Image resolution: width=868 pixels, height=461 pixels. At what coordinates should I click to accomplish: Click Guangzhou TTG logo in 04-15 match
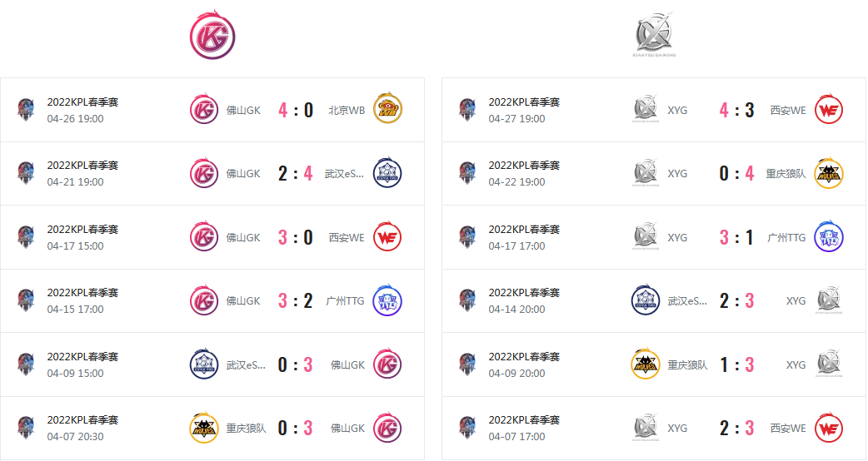387,300
